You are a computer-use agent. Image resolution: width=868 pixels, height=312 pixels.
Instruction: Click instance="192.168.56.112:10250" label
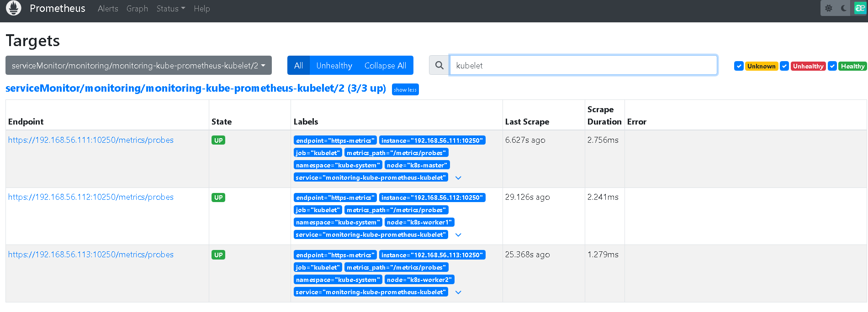click(x=432, y=198)
